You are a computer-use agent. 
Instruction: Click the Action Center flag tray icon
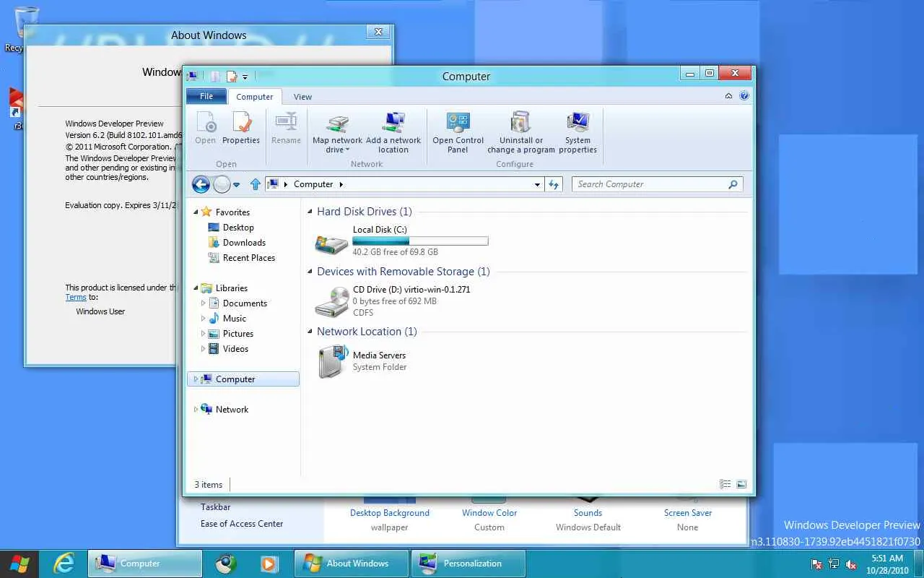pos(816,564)
